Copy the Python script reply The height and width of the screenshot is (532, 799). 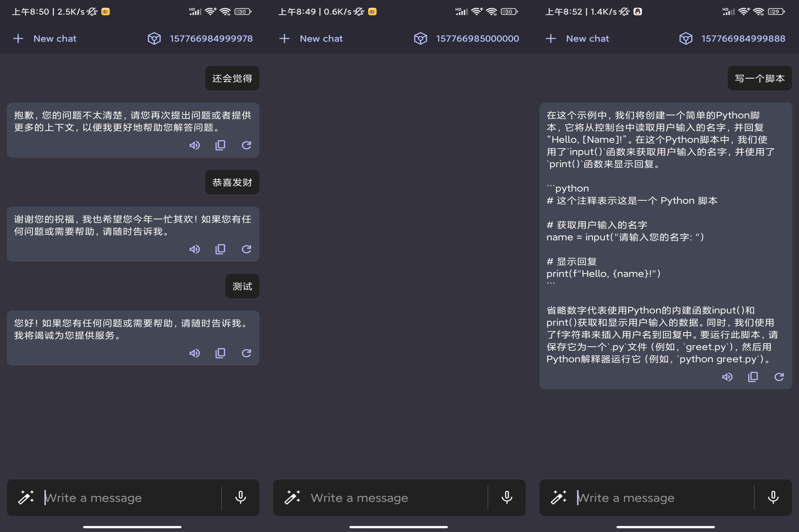click(x=753, y=377)
